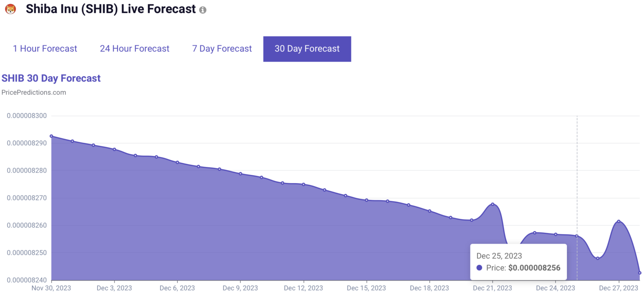Click the Dec 25, 2023 tooltip box
This screenshot has width=644, height=296.
pos(518,261)
